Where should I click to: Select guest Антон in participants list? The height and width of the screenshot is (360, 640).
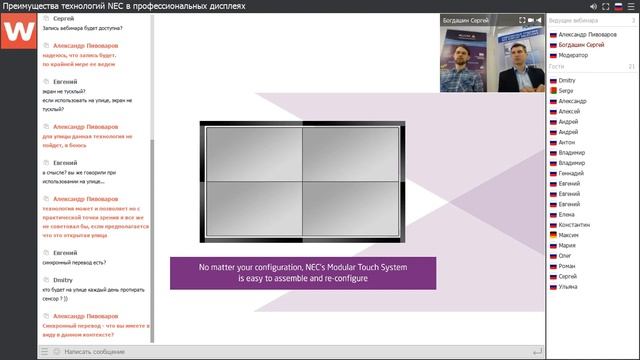(x=567, y=142)
